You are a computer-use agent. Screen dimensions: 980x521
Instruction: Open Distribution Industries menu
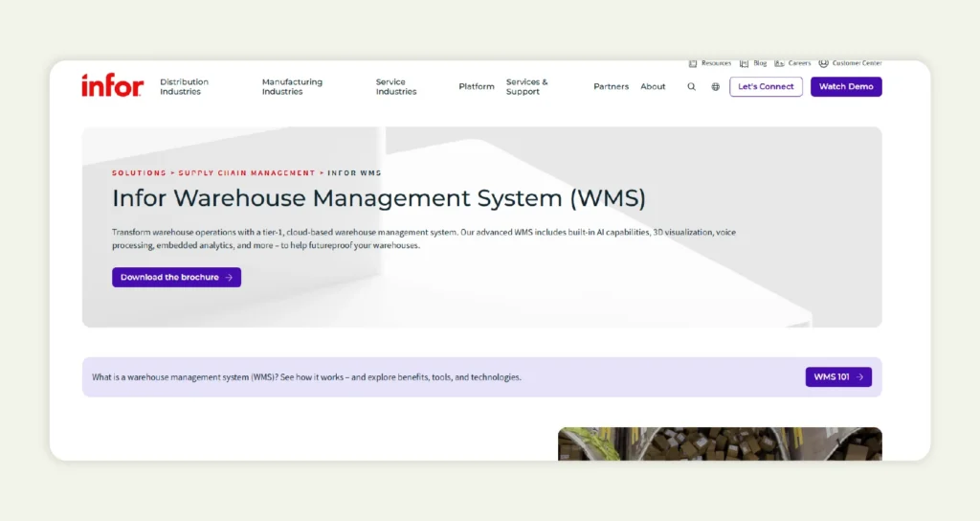coord(185,86)
